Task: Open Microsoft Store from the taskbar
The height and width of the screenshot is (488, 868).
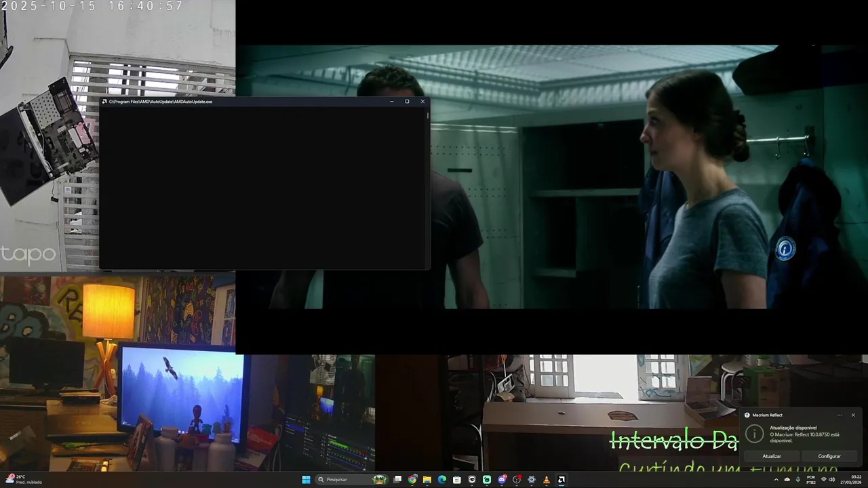Action: coord(457,480)
